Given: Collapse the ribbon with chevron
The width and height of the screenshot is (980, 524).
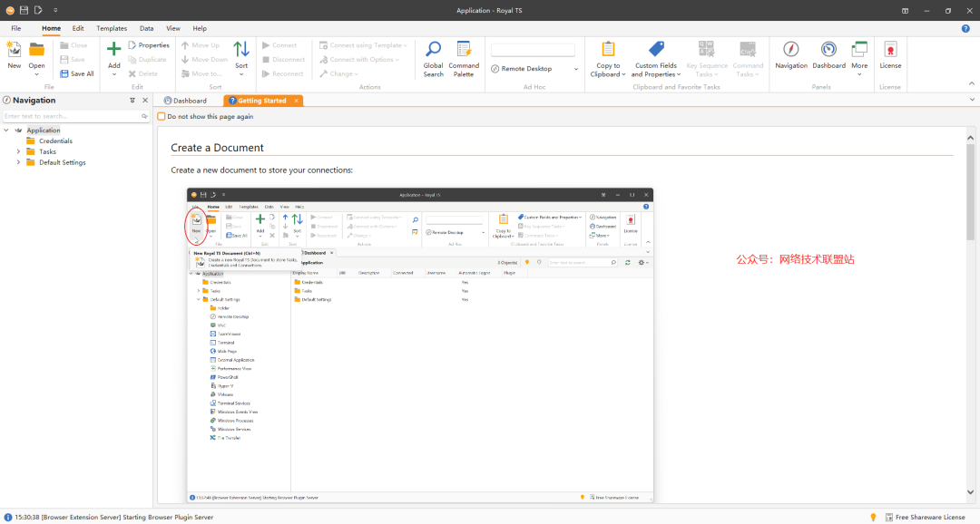Looking at the screenshot, I should [x=971, y=83].
